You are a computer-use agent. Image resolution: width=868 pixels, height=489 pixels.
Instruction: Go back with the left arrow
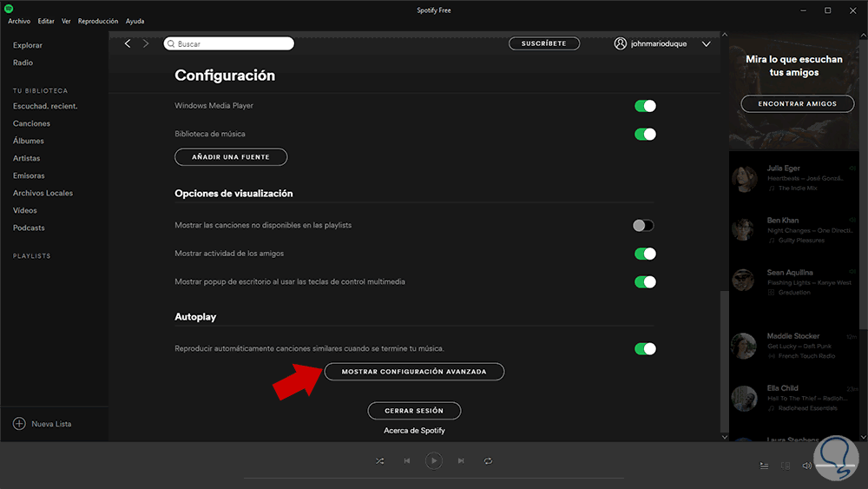[128, 43]
